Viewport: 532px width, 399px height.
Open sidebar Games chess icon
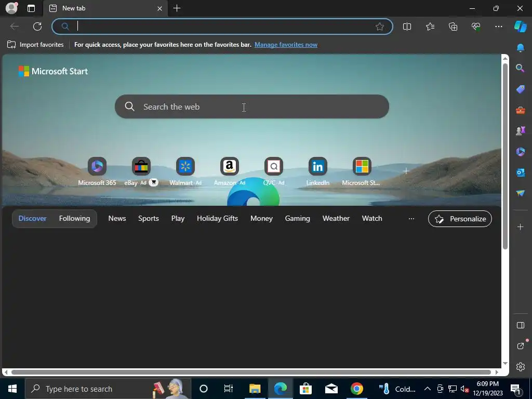point(520,130)
